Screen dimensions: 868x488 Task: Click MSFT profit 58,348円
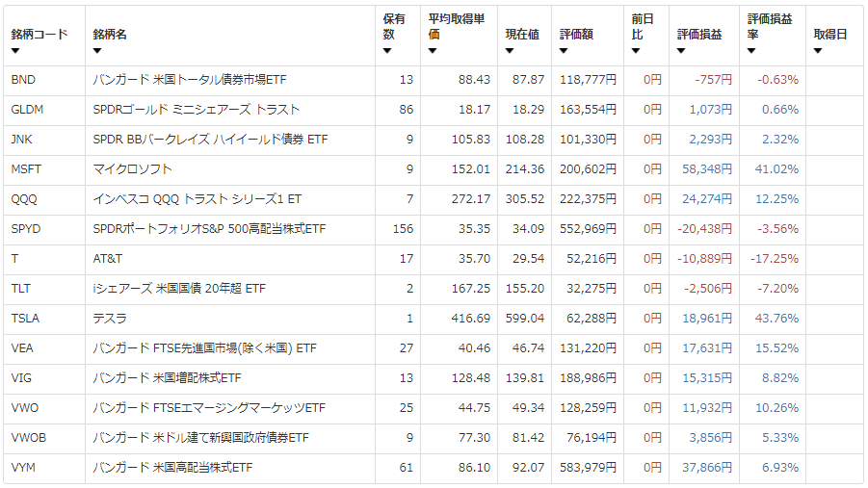tap(707, 169)
